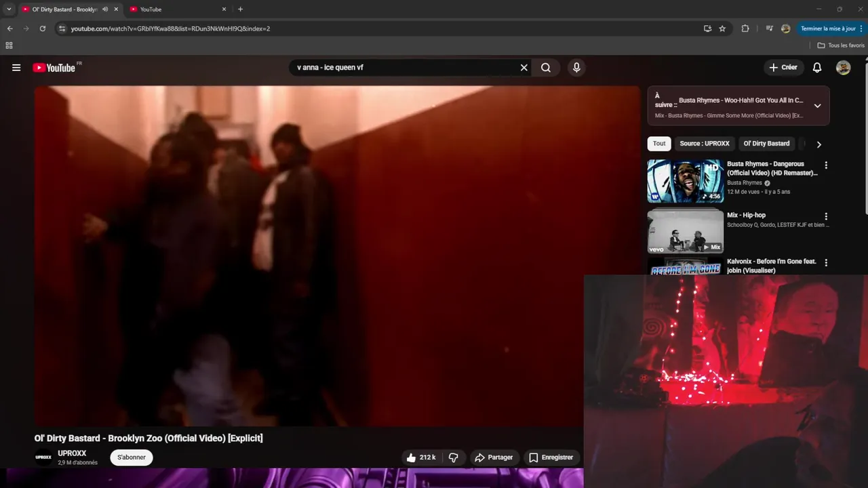Select the 'Tout' filter chip

(x=659, y=144)
